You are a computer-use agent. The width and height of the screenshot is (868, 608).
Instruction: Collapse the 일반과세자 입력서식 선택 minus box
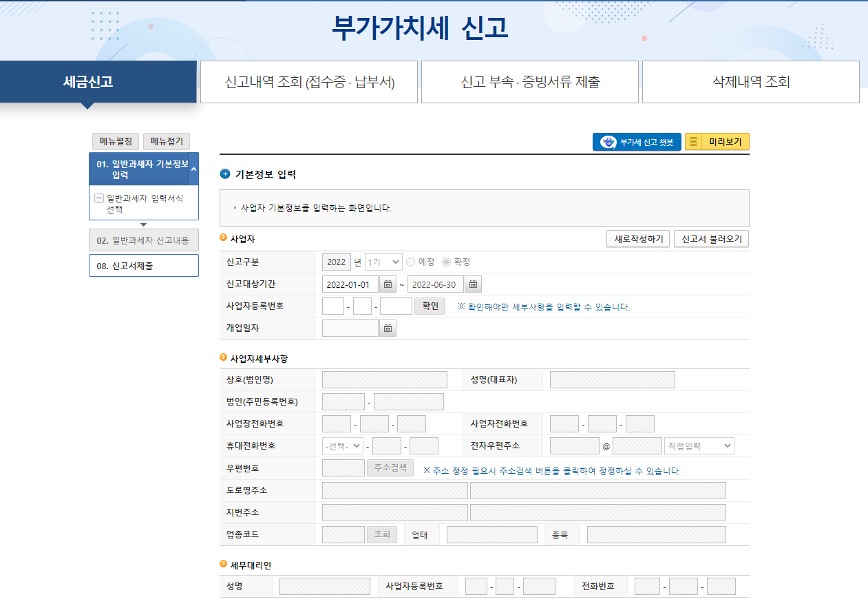click(98, 198)
